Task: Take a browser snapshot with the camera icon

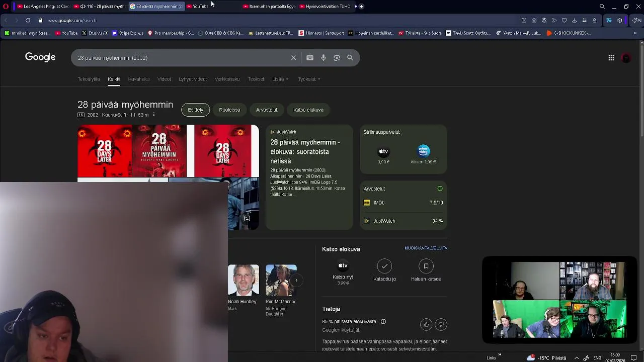Action: click(x=534, y=21)
